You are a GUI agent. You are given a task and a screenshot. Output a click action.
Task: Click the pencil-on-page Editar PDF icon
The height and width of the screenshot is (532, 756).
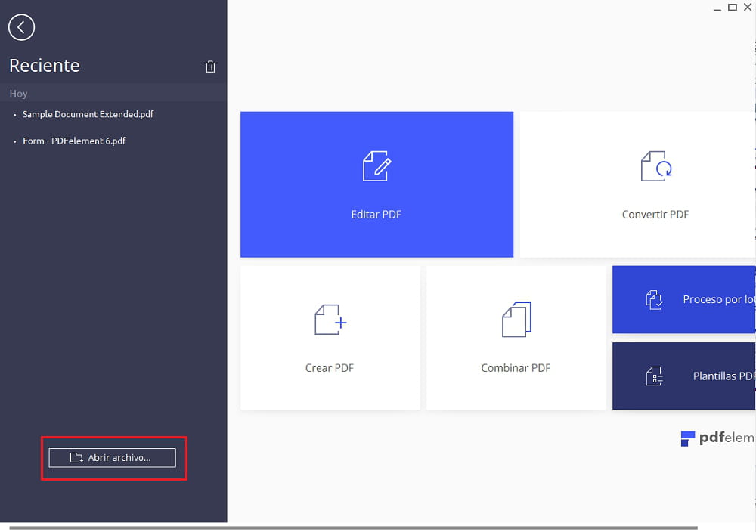tap(376, 166)
